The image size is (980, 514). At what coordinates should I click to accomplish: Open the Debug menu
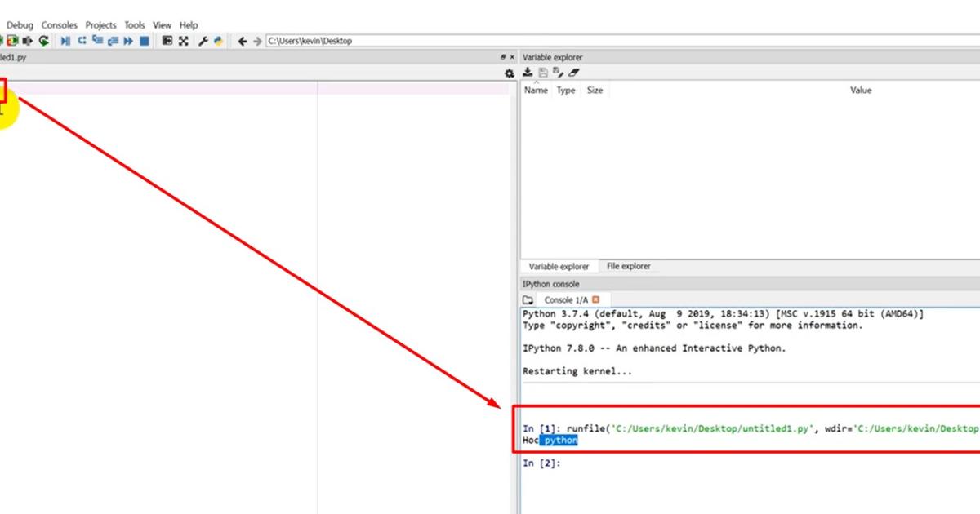click(x=20, y=25)
